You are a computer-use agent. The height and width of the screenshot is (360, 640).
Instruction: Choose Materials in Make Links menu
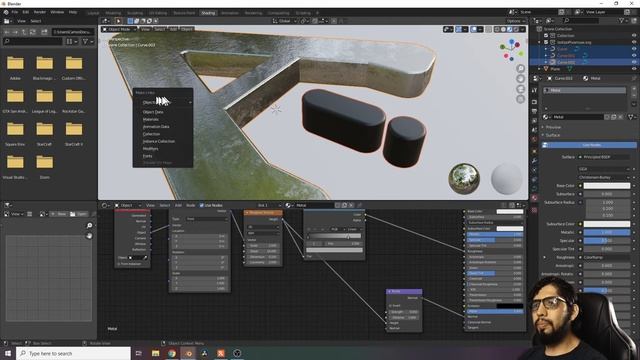point(151,119)
